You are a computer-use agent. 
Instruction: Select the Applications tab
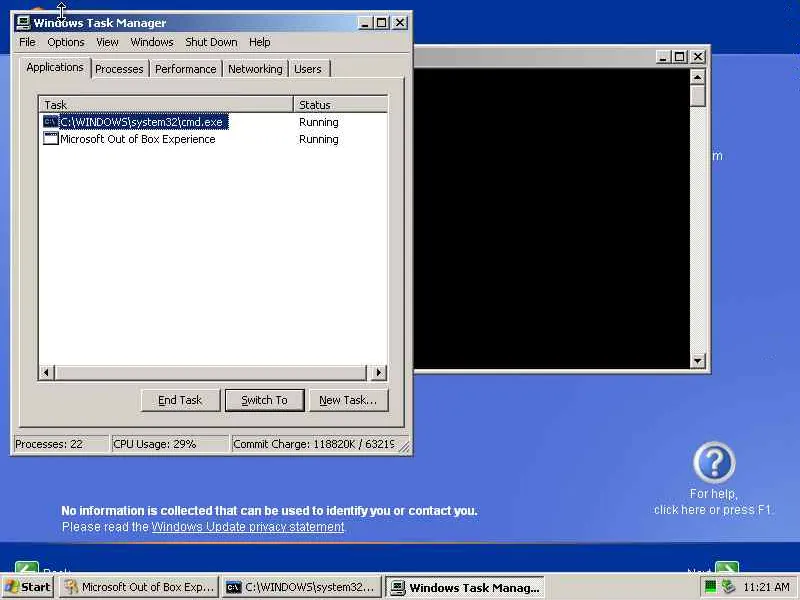coord(55,67)
